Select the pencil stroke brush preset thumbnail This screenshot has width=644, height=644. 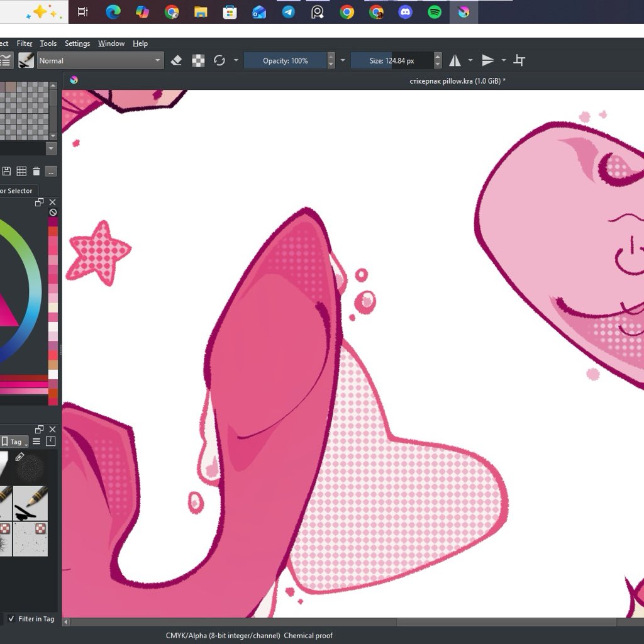(30, 504)
